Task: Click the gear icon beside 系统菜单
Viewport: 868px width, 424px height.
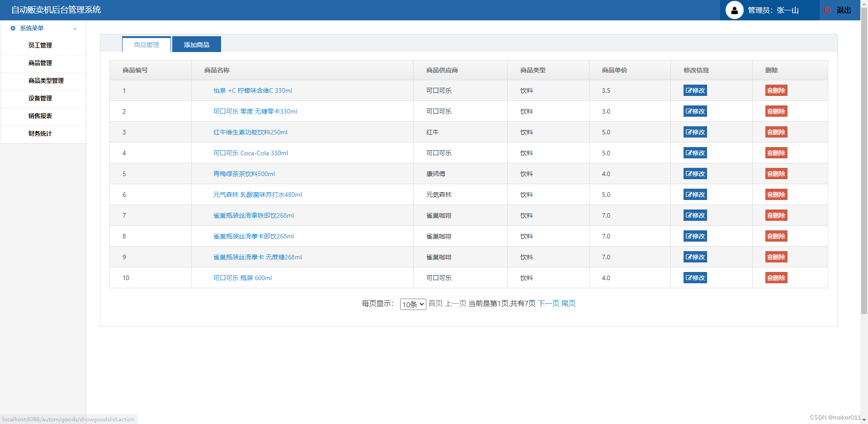Action: [x=13, y=28]
